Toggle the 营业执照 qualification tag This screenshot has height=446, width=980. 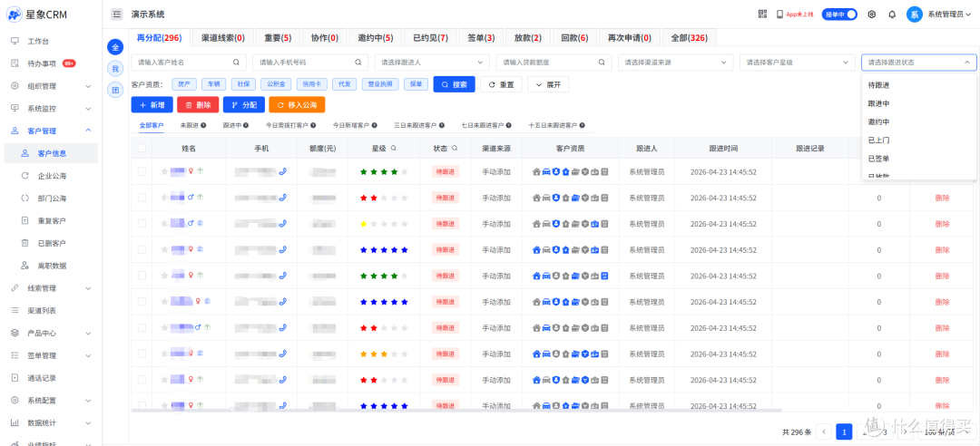point(380,83)
